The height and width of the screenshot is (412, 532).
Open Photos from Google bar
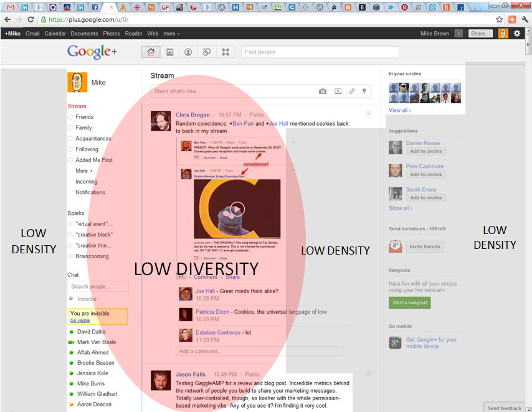pyautogui.click(x=112, y=34)
